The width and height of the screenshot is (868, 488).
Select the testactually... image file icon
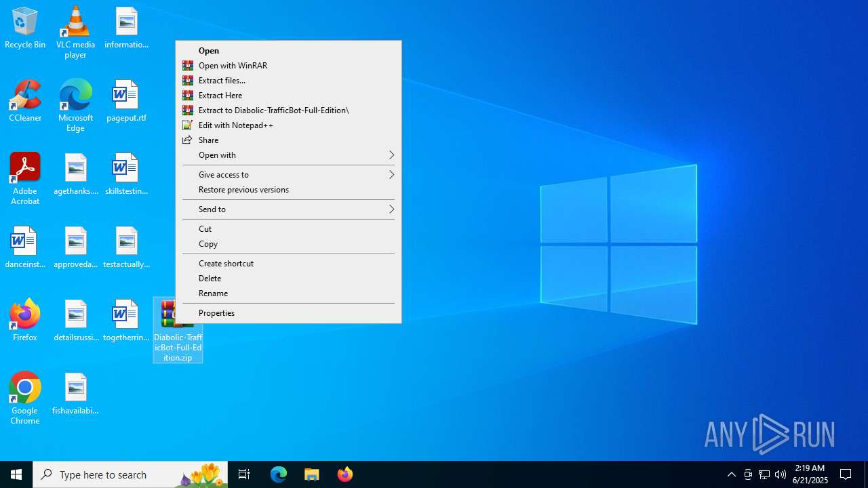click(x=126, y=248)
